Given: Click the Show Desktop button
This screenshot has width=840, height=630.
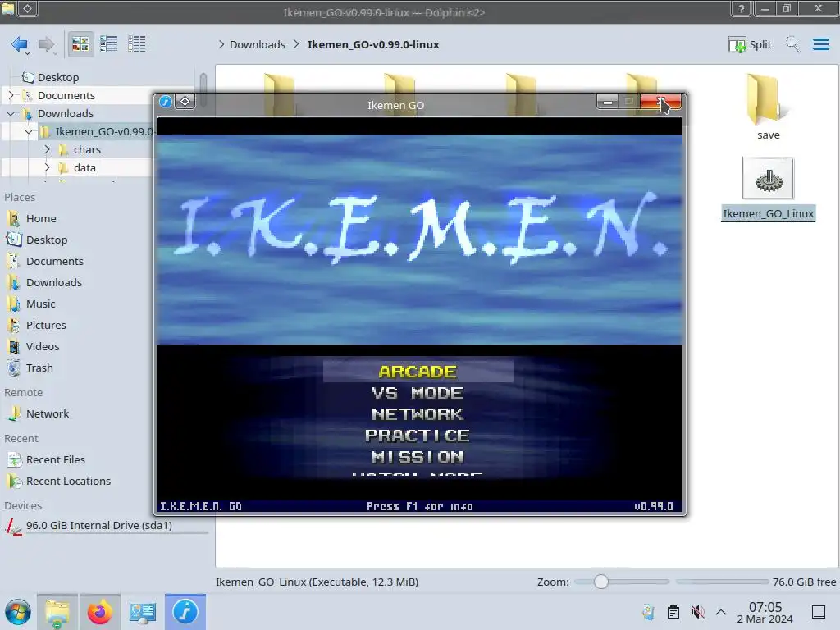Looking at the screenshot, I should coord(819,612).
